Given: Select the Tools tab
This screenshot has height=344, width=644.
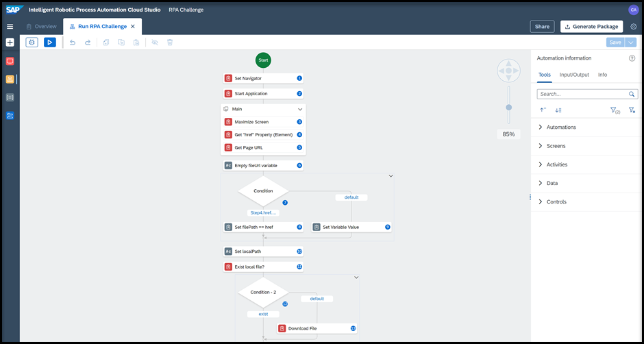Looking at the screenshot, I should (x=545, y=75).
